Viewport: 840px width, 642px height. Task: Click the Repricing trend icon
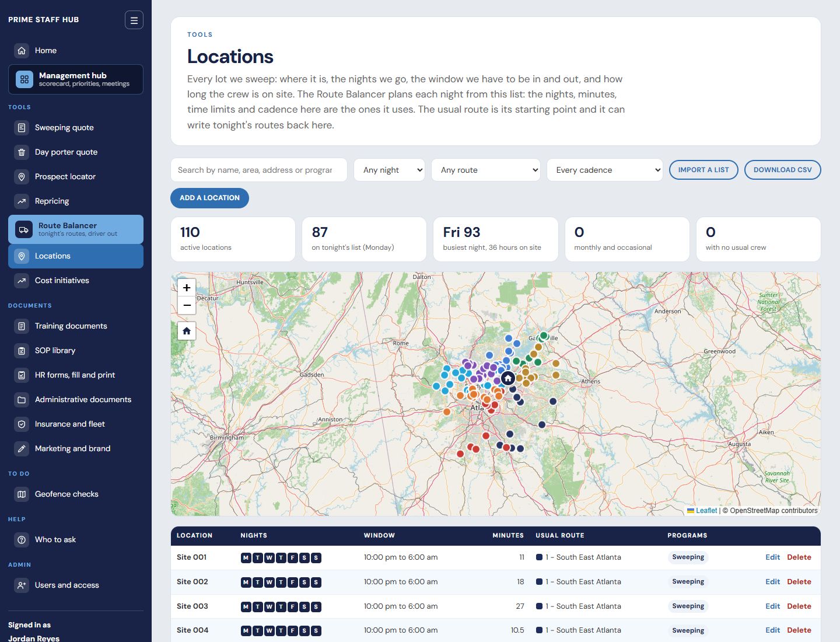tap(22, 201)
